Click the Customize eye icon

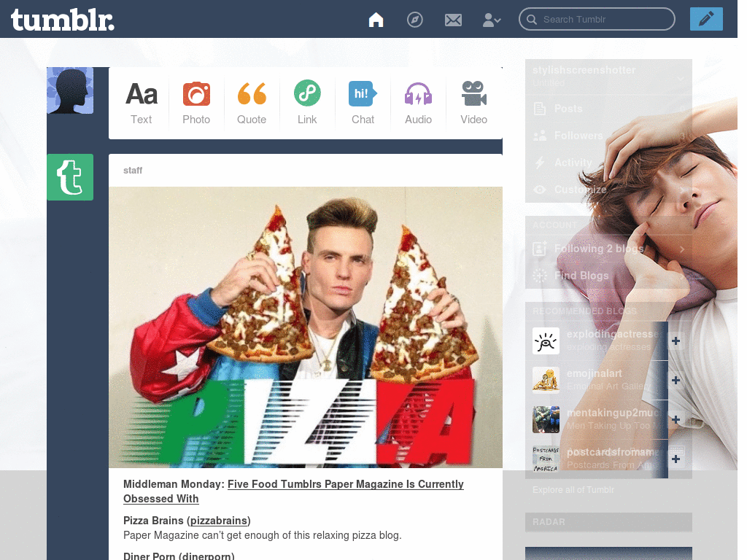click(540, 190)
